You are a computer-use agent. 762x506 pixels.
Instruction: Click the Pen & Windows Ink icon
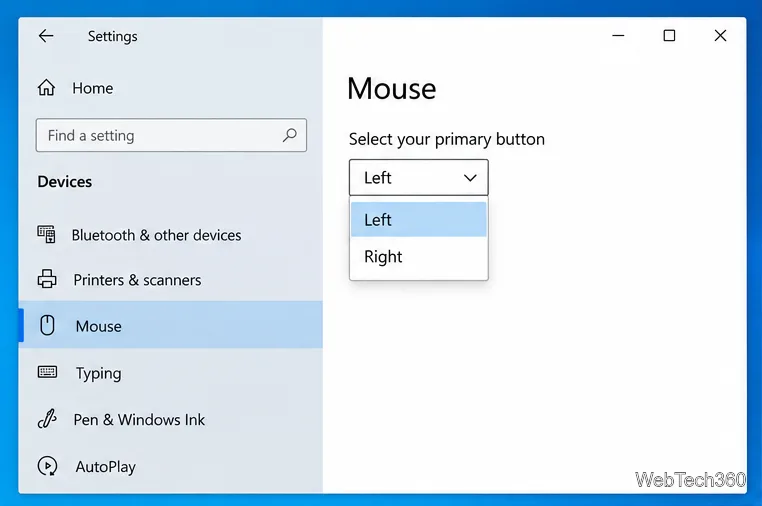click(47, 419)
